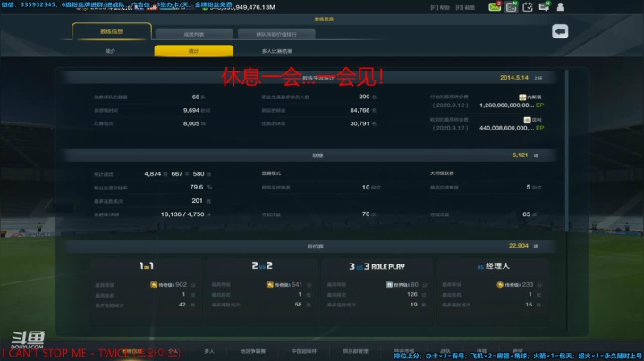The height and width of the screenshot is (361, 644).
Task: Click the vs 经理人 heading
Action: coord(493,266)
